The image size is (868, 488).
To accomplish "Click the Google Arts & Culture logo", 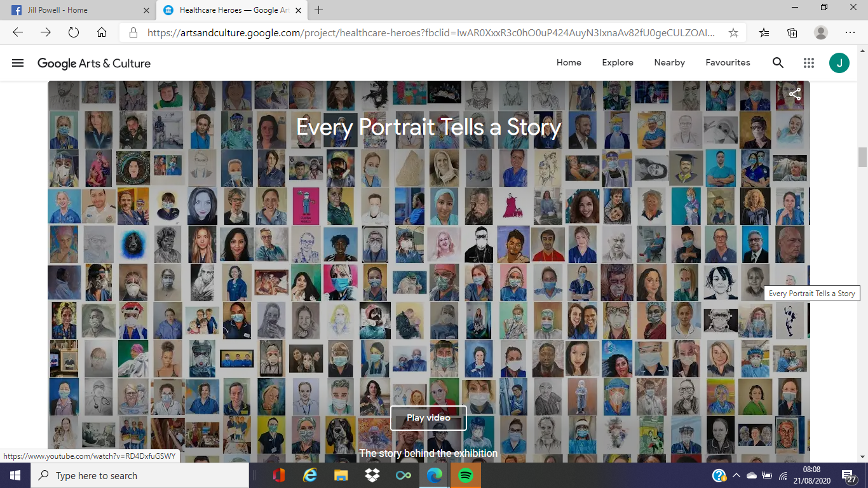I will pyautogui.click(x=94, y=63).
